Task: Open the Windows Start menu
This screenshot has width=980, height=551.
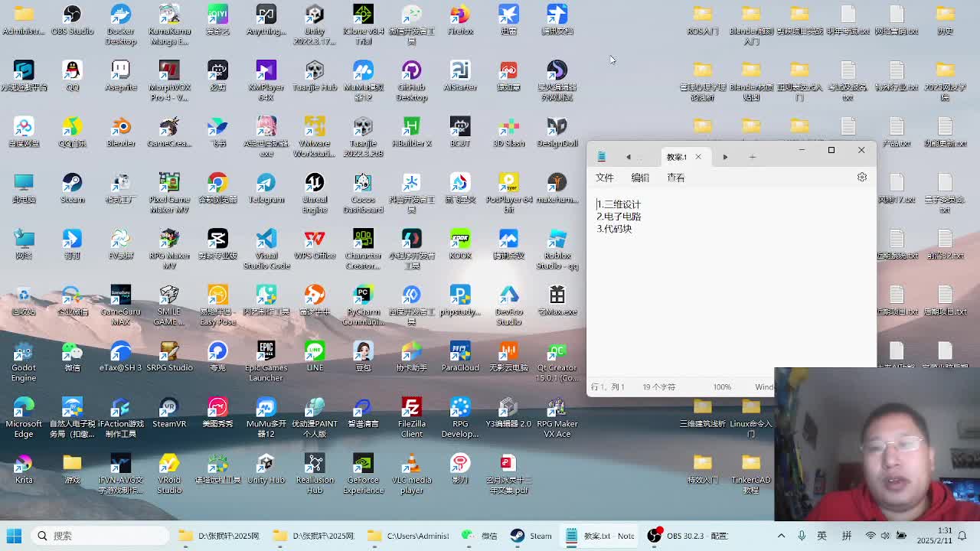Action: (14, 536)
